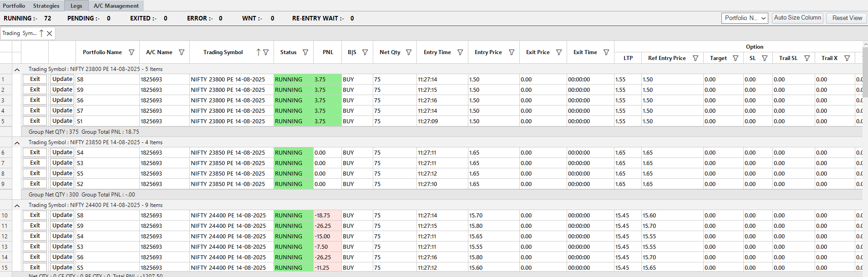
Task: Update the S7 leg in row 4
Action: pyautogui.click(x=62, y=111)
